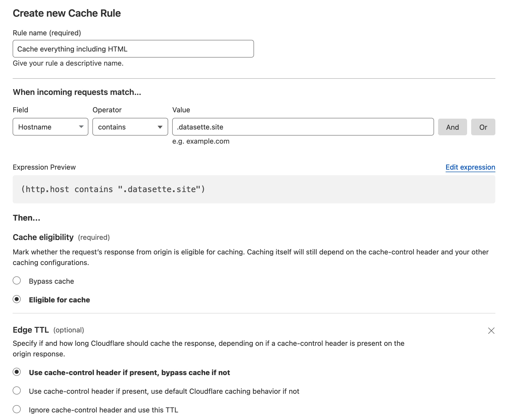Select the Bypass cache radio button

17,280
